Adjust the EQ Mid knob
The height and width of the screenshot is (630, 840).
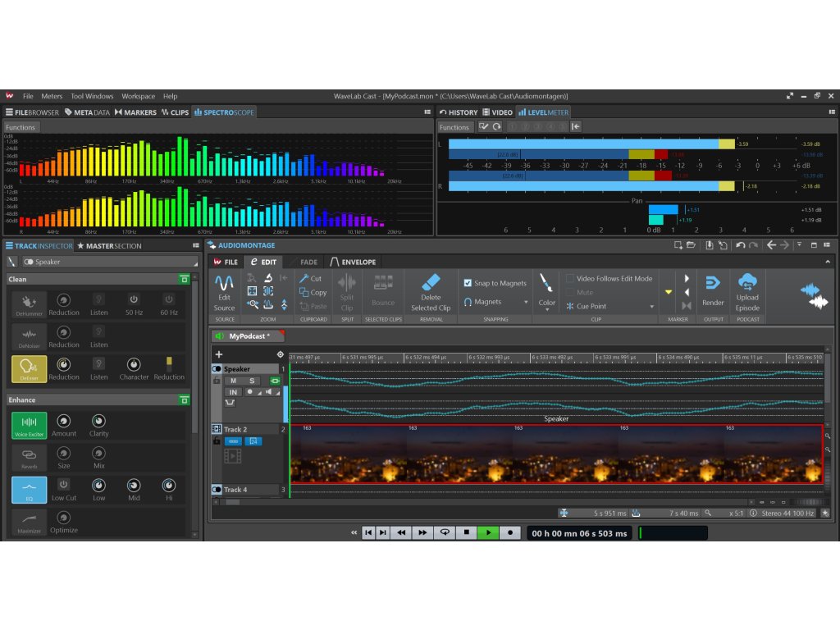point(134,486)
